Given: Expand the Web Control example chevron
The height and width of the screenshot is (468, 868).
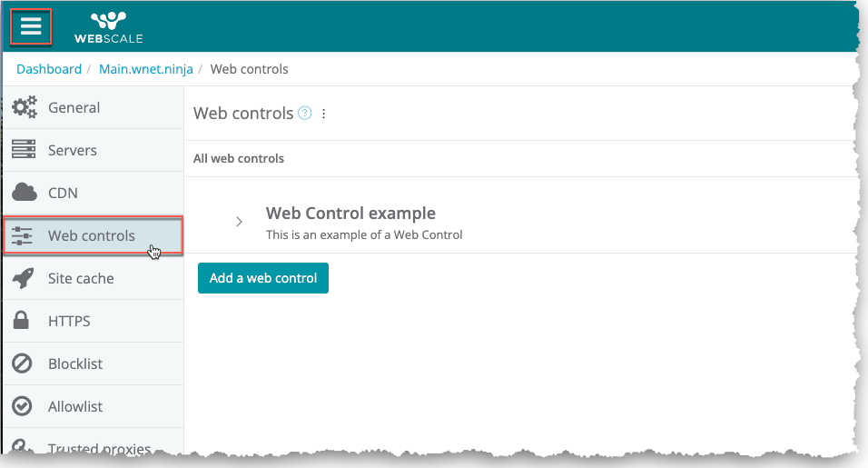Looking at the screenshot, I should coord(239,222).
